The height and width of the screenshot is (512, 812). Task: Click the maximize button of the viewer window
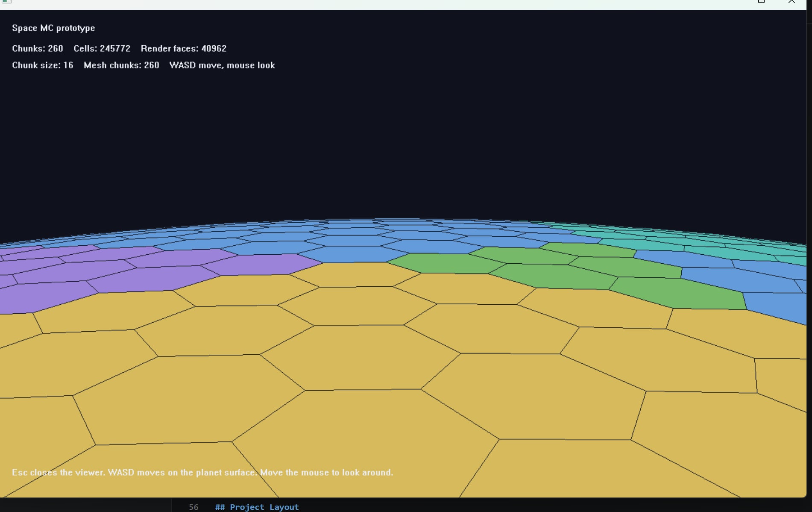pos(761,2)
